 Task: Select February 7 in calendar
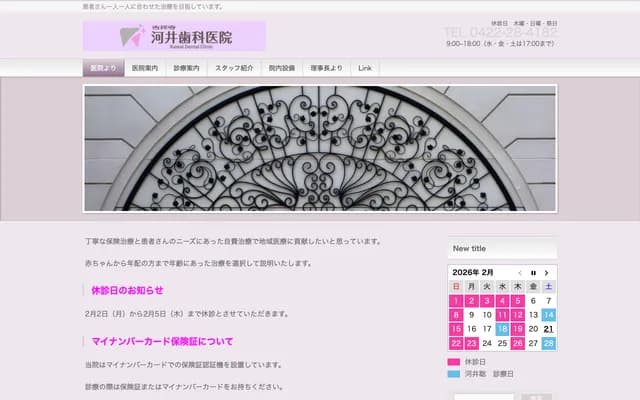(549, 301)
